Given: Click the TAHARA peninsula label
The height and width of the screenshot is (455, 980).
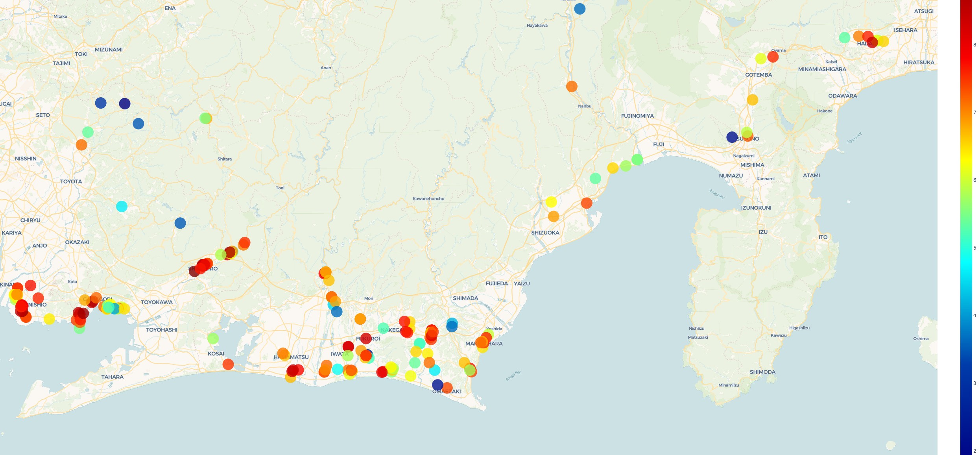Looking at the screenshot, I should click(112, 377).
